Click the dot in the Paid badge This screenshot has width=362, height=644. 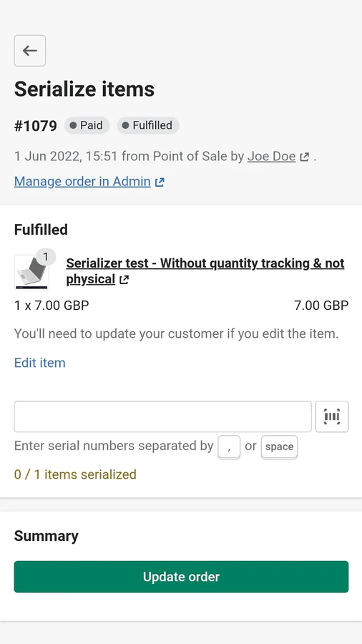pos(73,126)
